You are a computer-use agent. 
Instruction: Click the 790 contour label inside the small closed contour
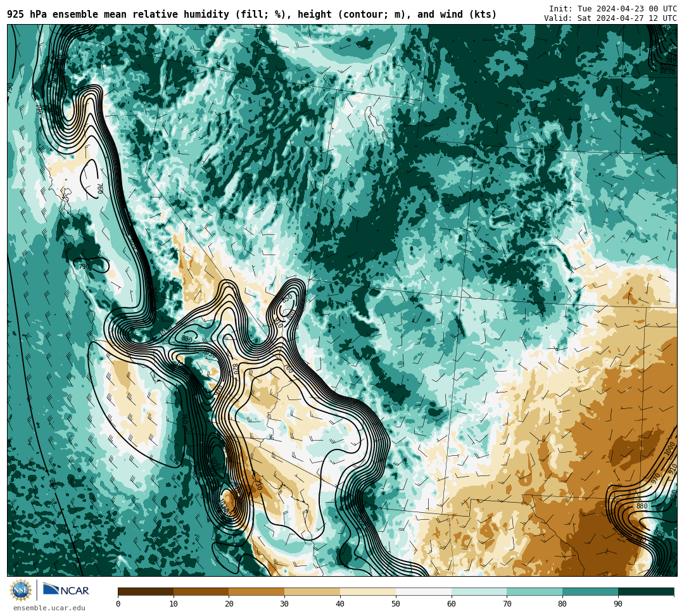[x=84, y=267]
